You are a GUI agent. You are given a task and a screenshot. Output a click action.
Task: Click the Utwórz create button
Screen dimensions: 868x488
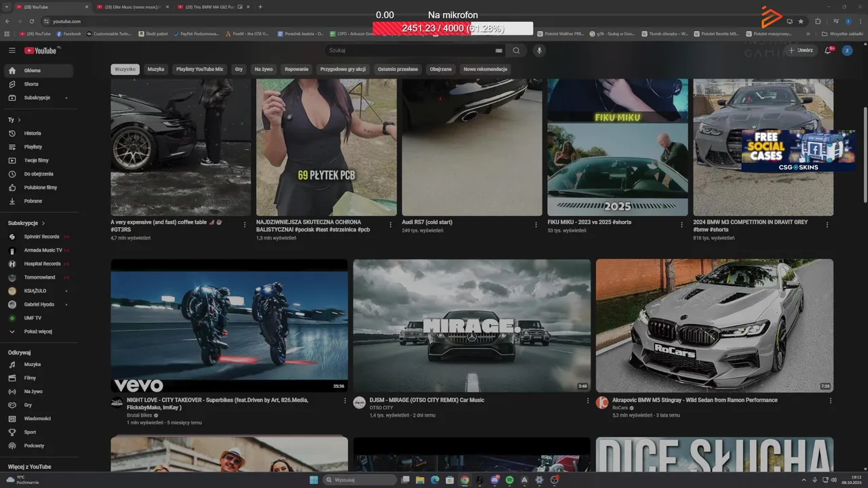point(800,51)
